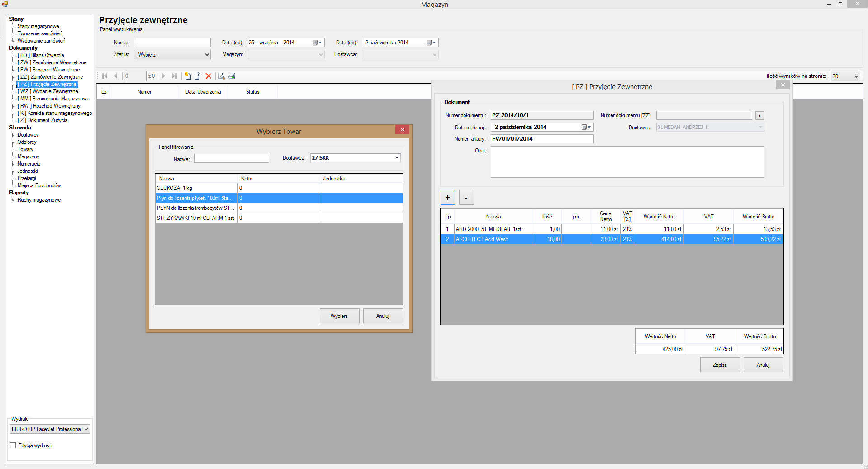Open calendar for Data realizacji field
868x469 pixels.
coord(587,127)
